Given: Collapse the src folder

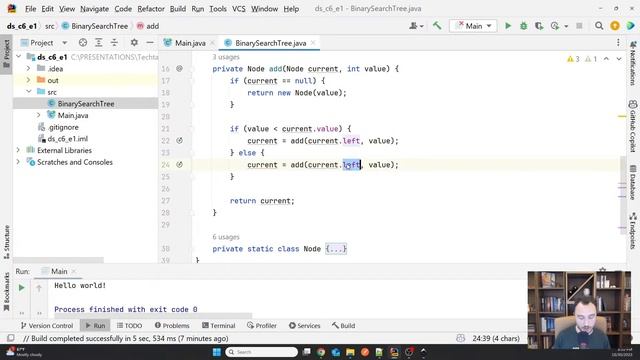Looking at the screenshot, I should point(29,92).
